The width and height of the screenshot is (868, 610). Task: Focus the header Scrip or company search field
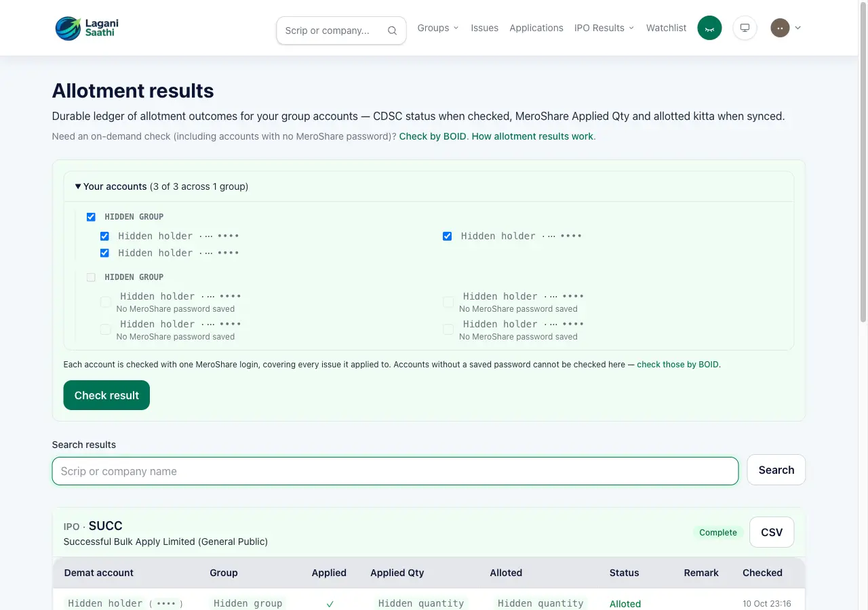(341, 30)
